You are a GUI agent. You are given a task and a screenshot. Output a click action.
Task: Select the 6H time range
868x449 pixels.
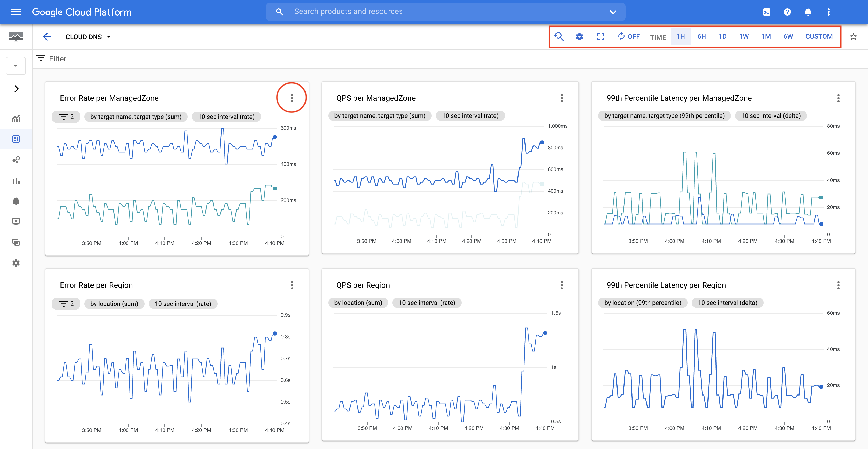pos(701,37)
